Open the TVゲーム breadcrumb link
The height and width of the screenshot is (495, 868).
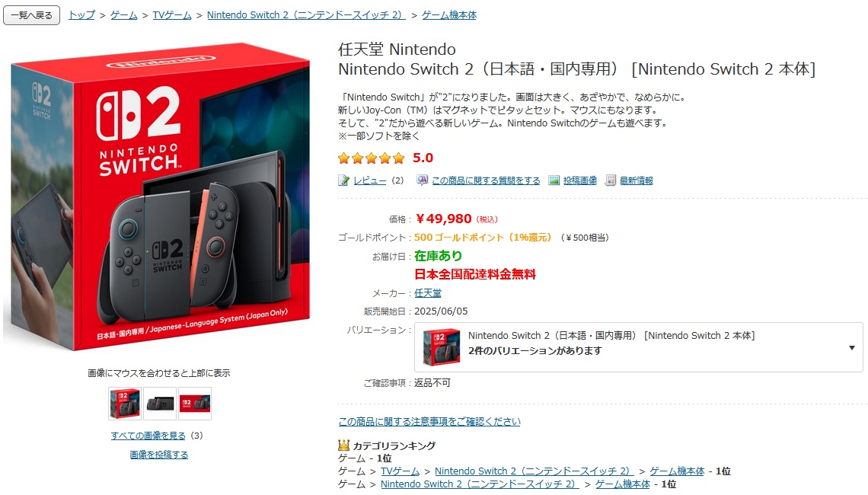(172, 15)
